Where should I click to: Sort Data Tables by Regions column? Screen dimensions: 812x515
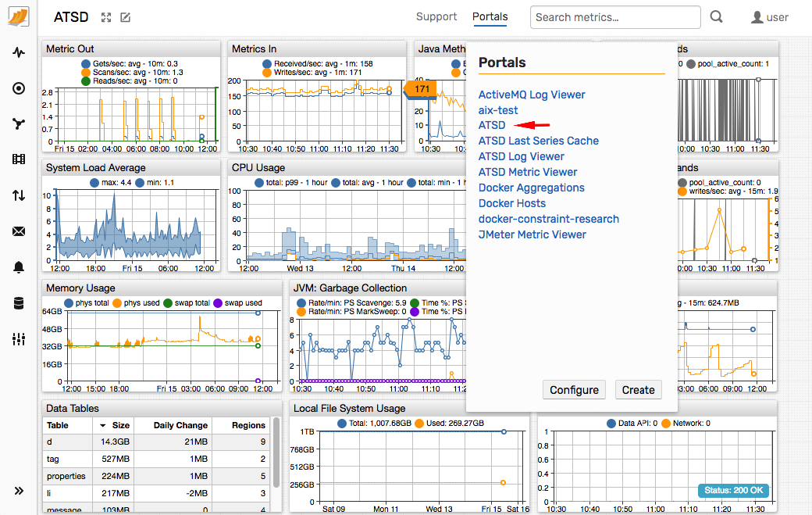240,425
